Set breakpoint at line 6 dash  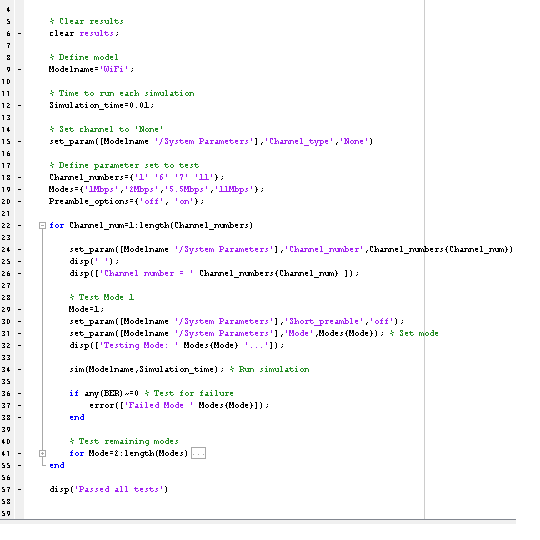pos(20,33)
